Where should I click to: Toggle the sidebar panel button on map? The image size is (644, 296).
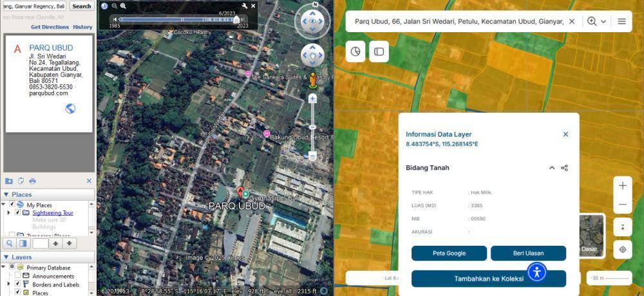pos(379,51)
